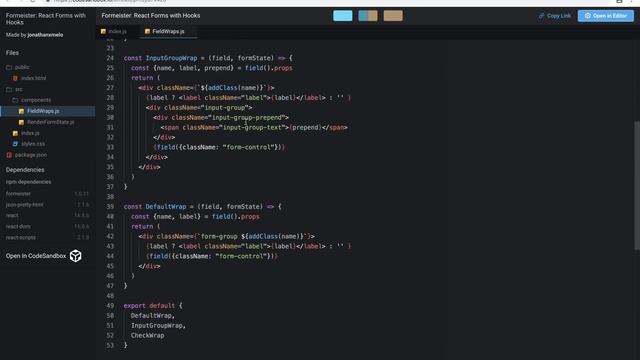Click the react-scripts dependency entry
This screenshot has width=640, height=360.
[x=47, y=238]
